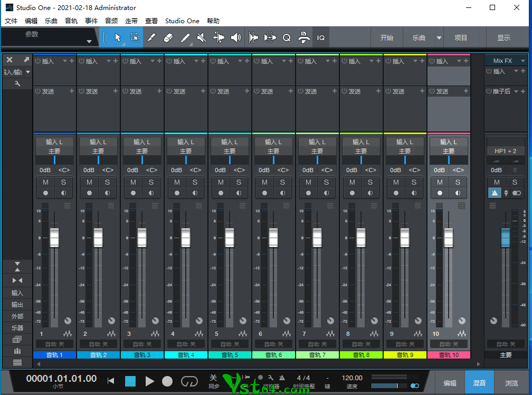Click the Record button in transport
Image resolution: width=532 pixels, height=395 pixels.
pos(167,381)
